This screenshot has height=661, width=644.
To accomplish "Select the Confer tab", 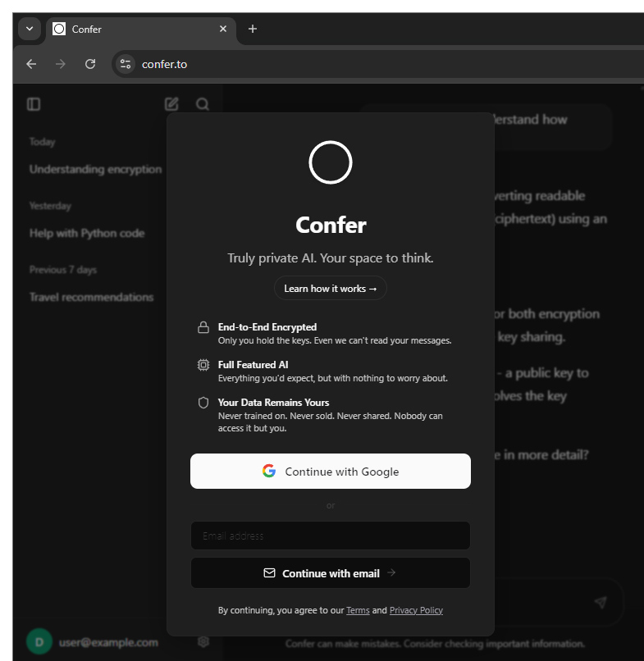I will click(140, 29).
